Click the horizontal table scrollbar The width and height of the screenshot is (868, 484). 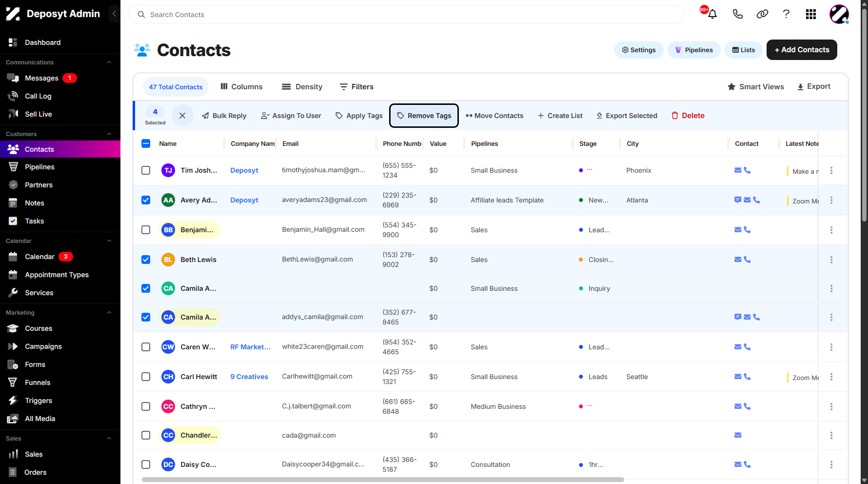click(383, 480)
